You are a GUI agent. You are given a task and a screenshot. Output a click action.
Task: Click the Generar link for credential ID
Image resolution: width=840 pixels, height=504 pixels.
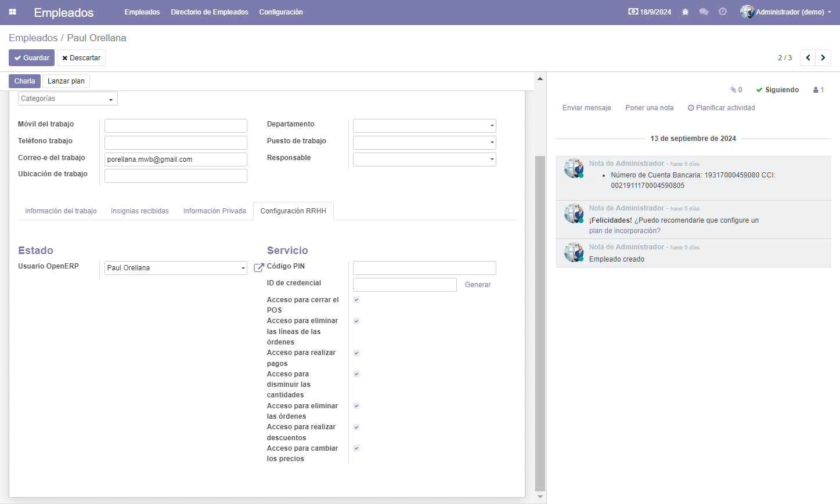[478, 285]
